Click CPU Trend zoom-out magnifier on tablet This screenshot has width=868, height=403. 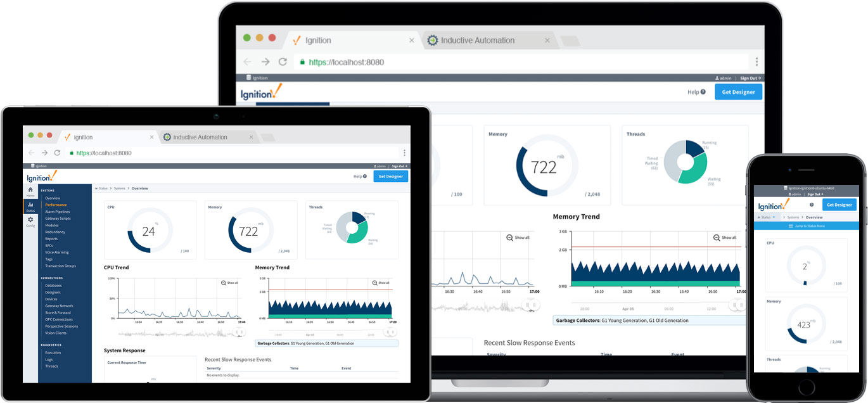[224, 283]
